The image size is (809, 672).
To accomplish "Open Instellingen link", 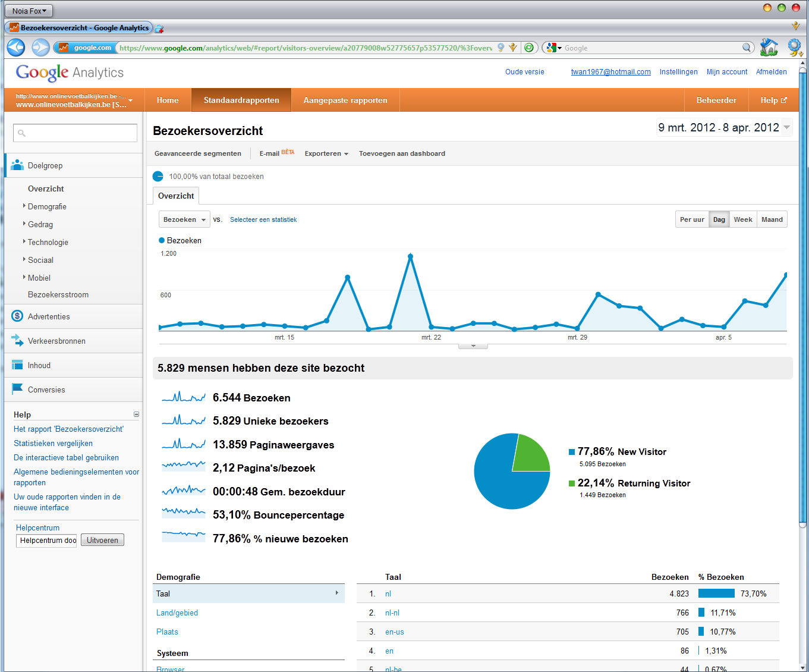I will [678, 72].
